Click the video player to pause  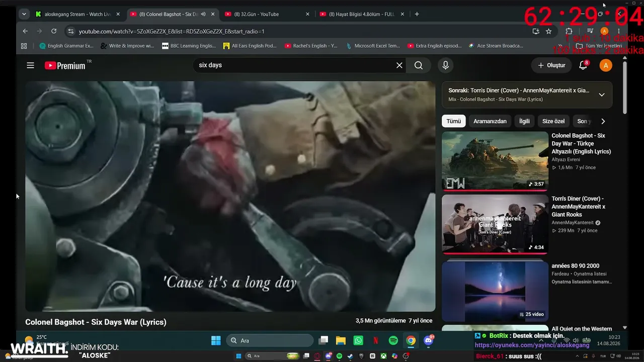click(230, 197)
